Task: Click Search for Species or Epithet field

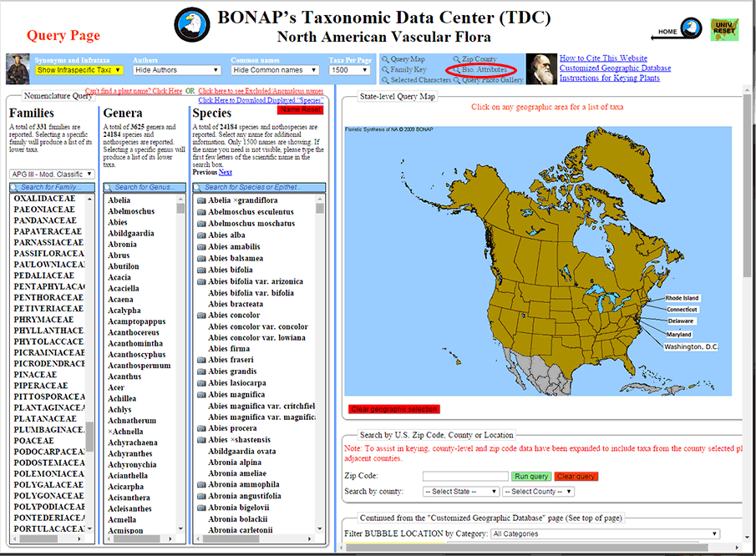Action: [259, 187]
